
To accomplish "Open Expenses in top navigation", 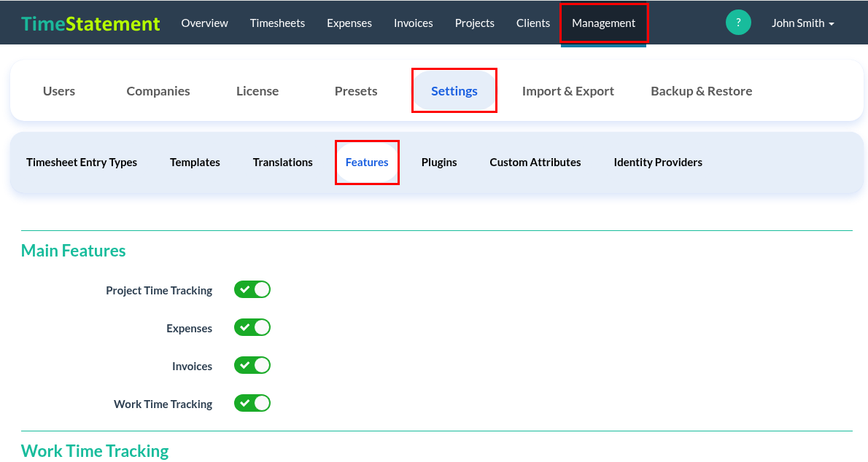I will 349,23.
